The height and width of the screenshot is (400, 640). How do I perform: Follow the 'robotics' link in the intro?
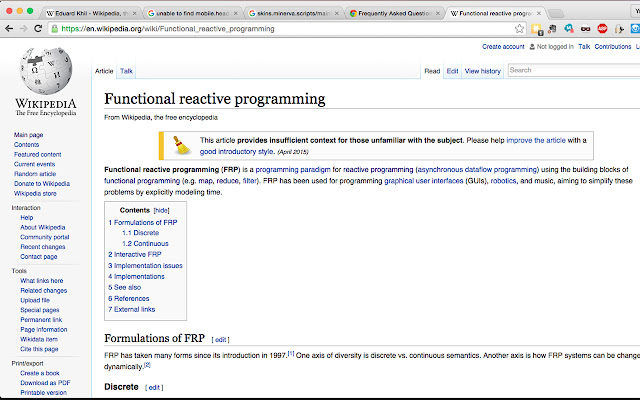(503, 181)
